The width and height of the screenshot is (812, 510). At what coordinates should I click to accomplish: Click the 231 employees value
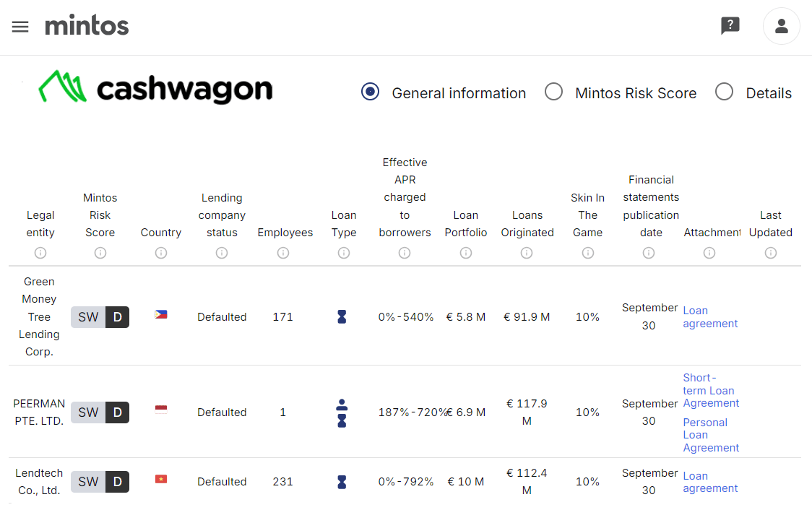[282, 482]
